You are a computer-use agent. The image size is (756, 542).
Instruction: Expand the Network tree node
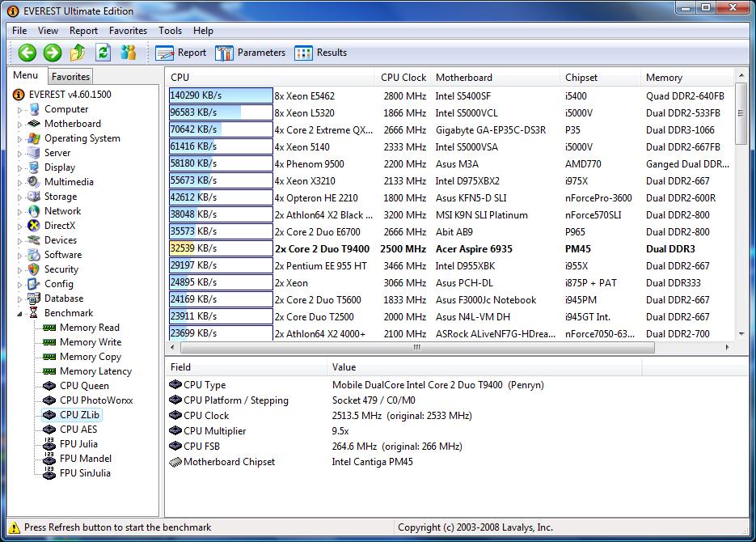[x=19, y=212]
